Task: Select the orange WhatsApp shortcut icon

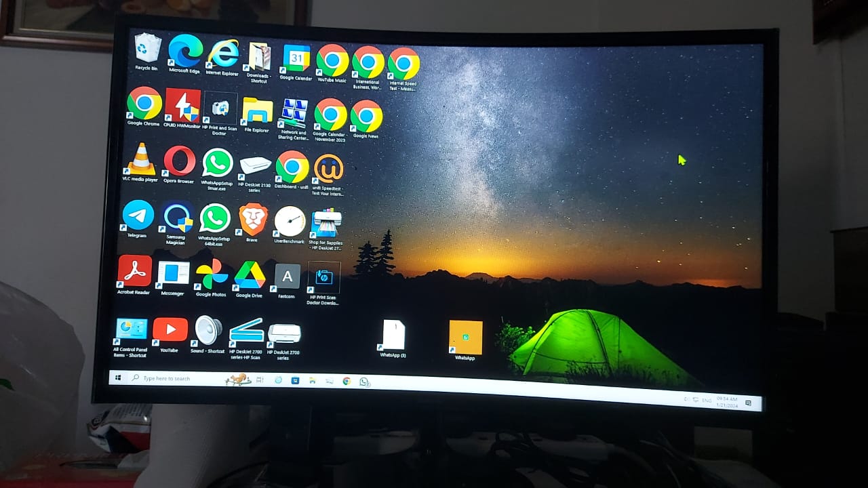Action: [466, 340]
